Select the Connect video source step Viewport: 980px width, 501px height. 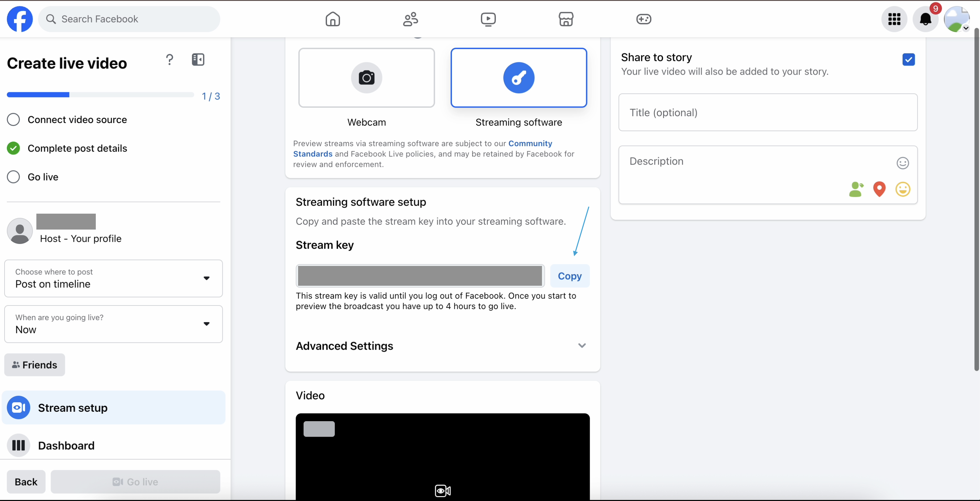67,119
